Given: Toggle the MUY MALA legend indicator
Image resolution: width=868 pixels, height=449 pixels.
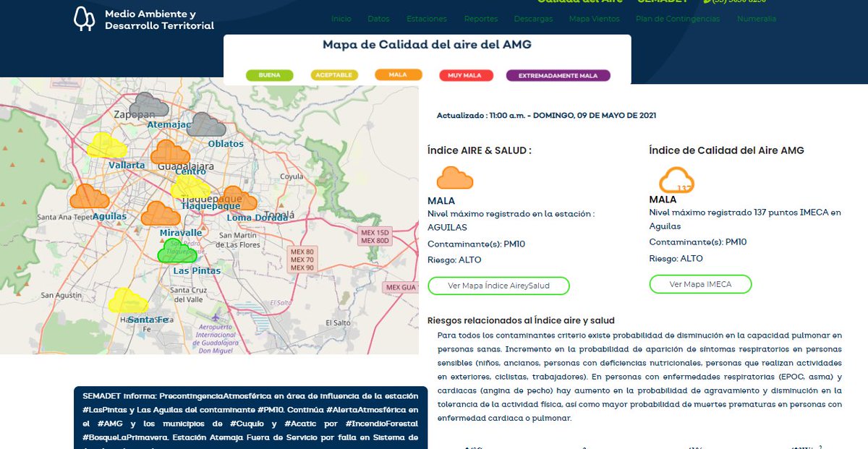Looking at the screenshot, I should click(466, 74).
